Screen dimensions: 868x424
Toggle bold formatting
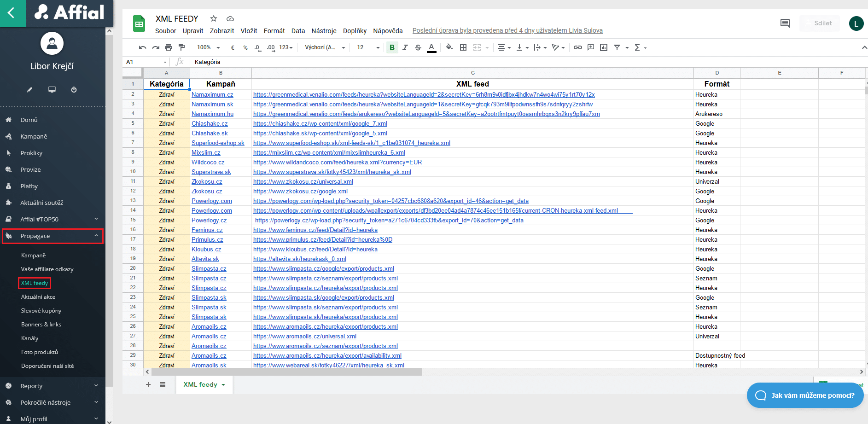coord(392,47)
